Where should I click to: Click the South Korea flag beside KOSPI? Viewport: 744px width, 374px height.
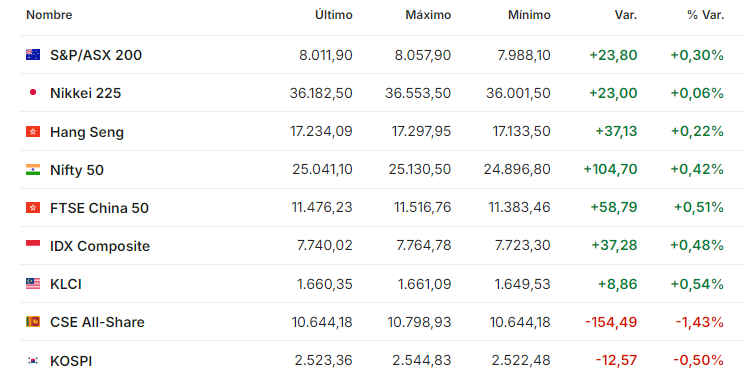(x=33, y=361)
